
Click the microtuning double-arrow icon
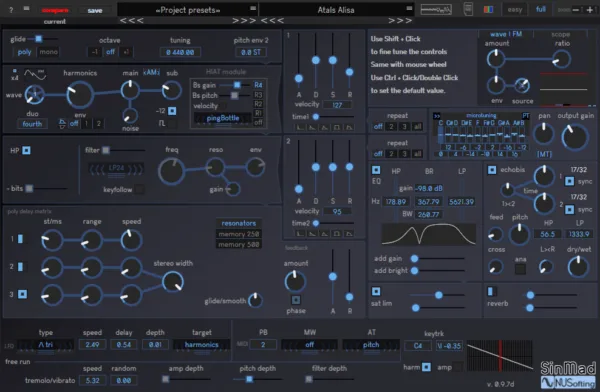click(x=437, y=116)
